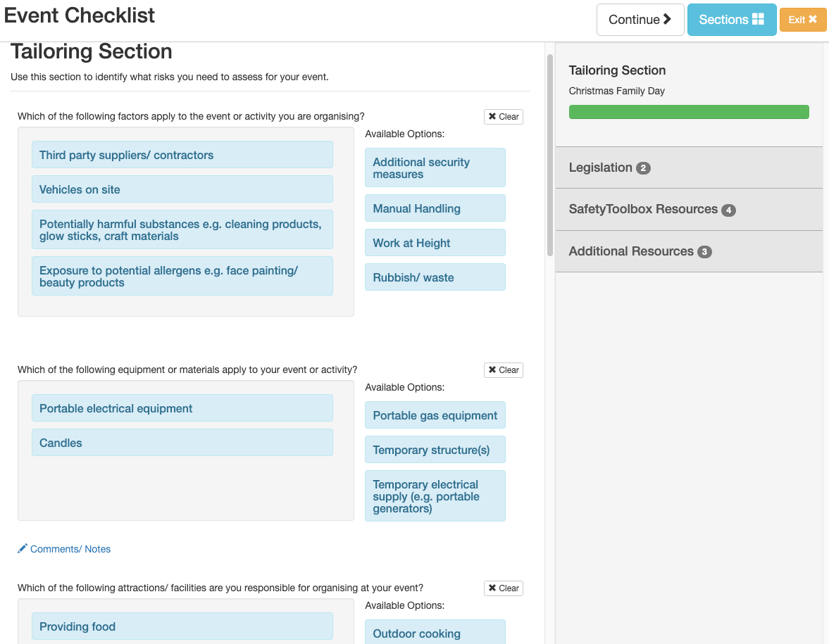The width and height of the screenshot is (829, 644).
Task: Add Manual Handling from available options
Action: coord(435,208)
